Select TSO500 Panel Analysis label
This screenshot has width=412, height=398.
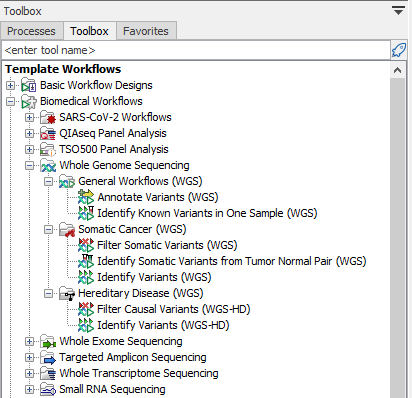point(114,149)
